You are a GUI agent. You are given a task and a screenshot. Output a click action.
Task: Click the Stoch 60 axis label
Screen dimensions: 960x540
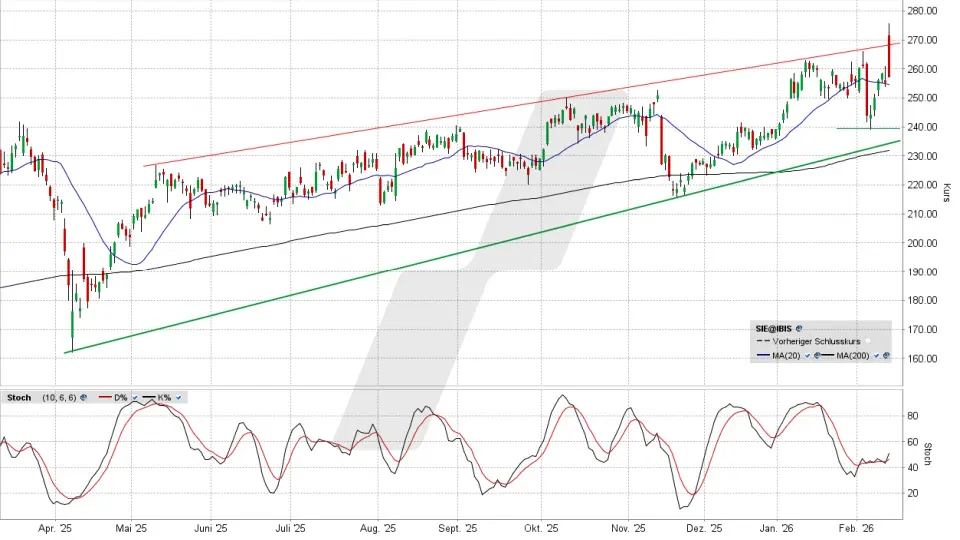[x=912, y=441]
